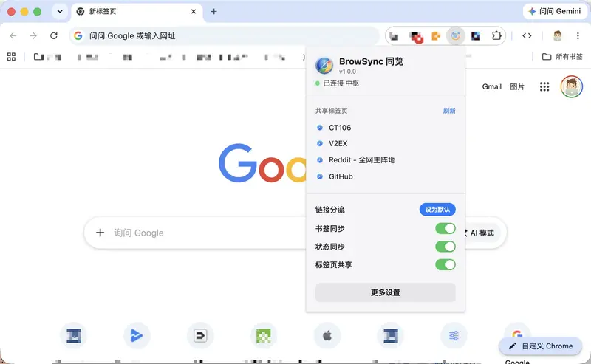Open the blue arrow shortcut tile
The image size is (591, 364).
pyautogui.click(x=137, y=335)
